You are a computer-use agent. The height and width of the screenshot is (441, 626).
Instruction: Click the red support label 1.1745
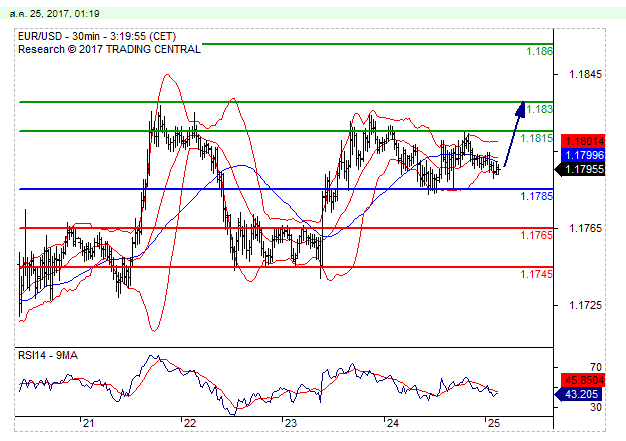(537, 274)
